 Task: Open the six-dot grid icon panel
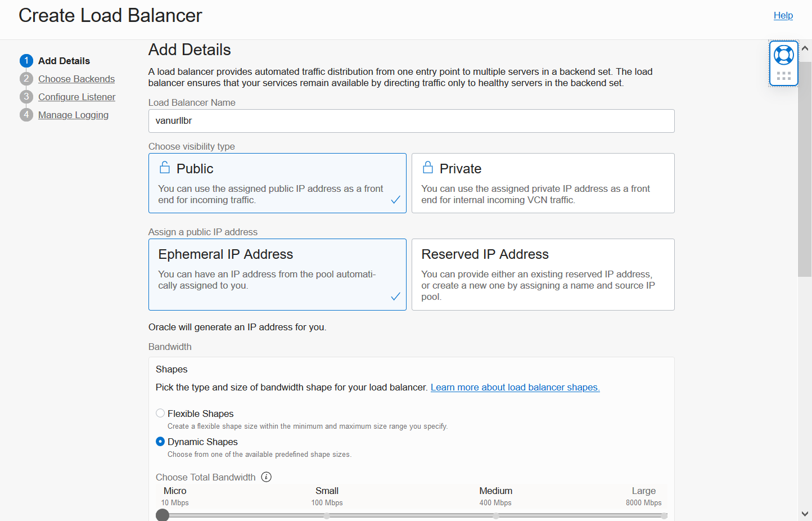(x=783, y=75)
